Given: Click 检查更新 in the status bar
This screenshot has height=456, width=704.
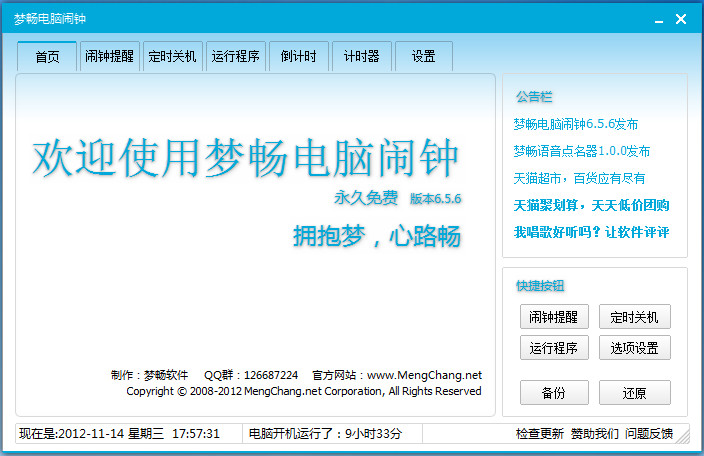Looking at the screenshot, I should 540,434.
